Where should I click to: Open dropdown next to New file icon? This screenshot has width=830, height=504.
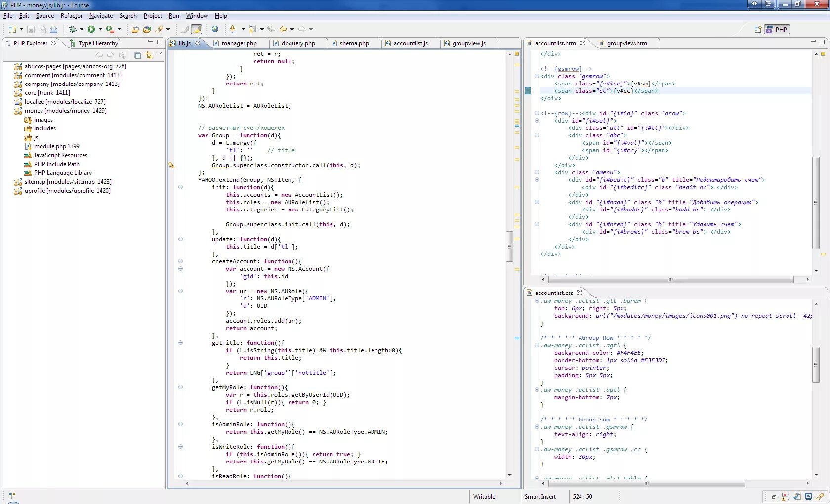21,30
